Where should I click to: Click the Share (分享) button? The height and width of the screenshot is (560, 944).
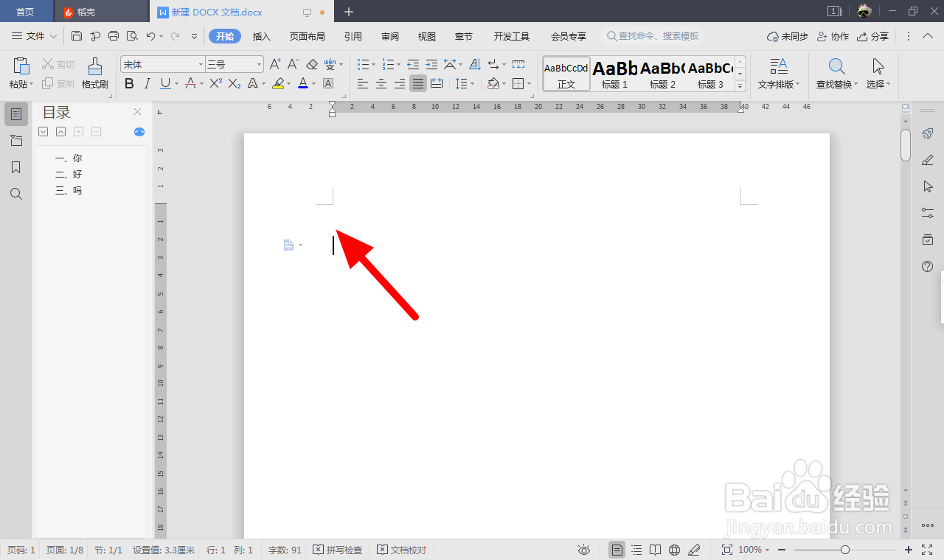click(x=873, y=36)
